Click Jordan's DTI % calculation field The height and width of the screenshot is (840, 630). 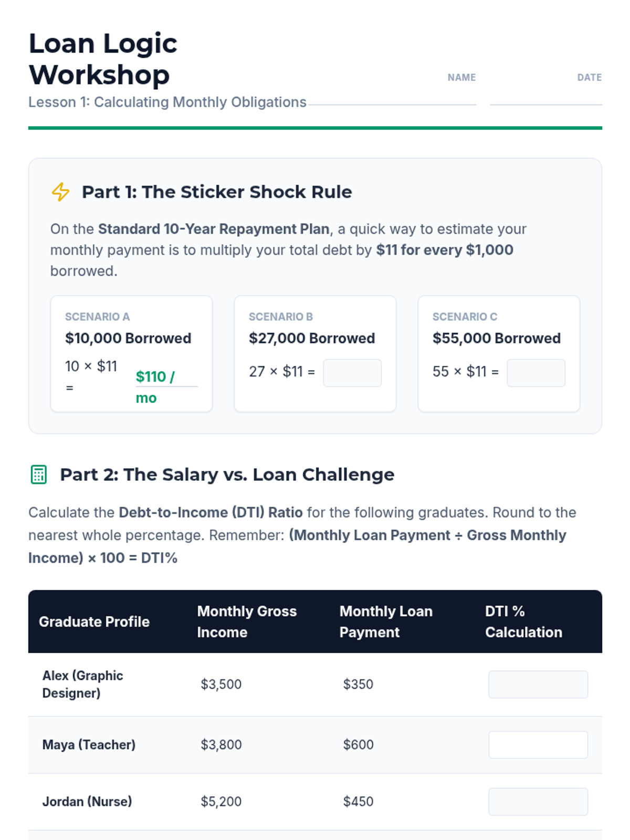click(x=538, y=802)
